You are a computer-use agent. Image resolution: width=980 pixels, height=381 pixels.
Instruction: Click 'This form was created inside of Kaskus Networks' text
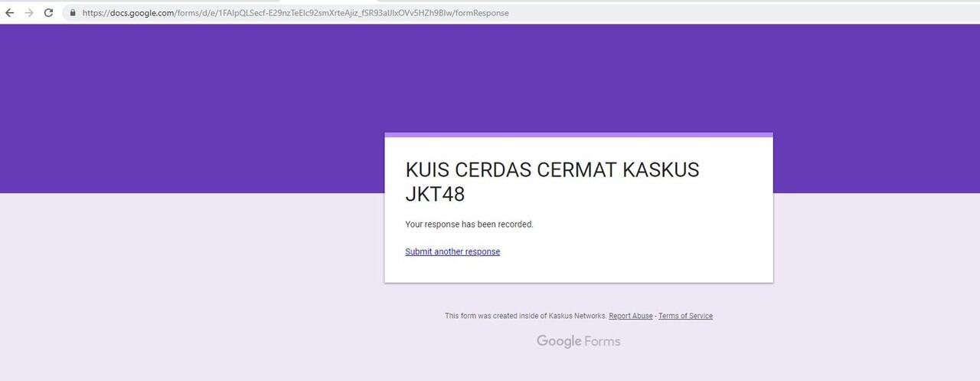coord(525,316)
